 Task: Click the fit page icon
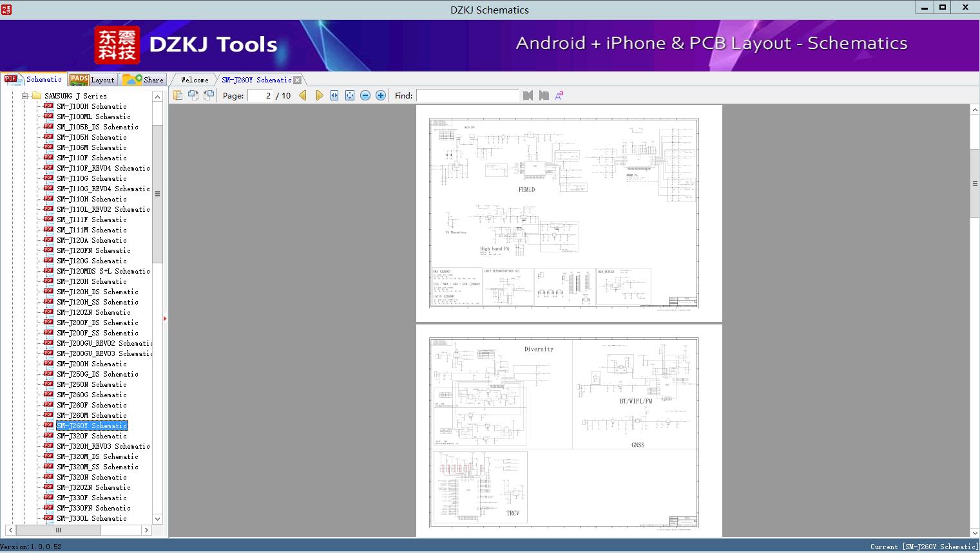(350, 95)
